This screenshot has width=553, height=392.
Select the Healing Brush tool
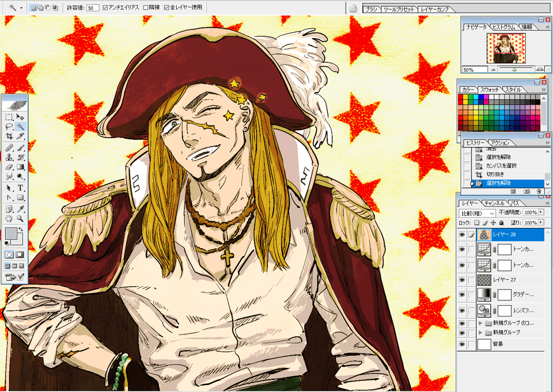[x=10, y=148]
